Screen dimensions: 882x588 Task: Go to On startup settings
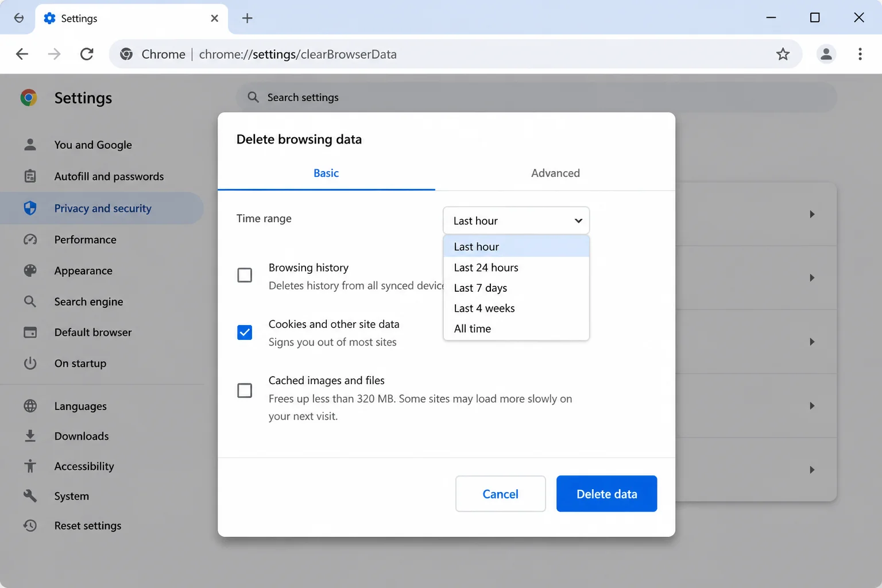(80, 363)
